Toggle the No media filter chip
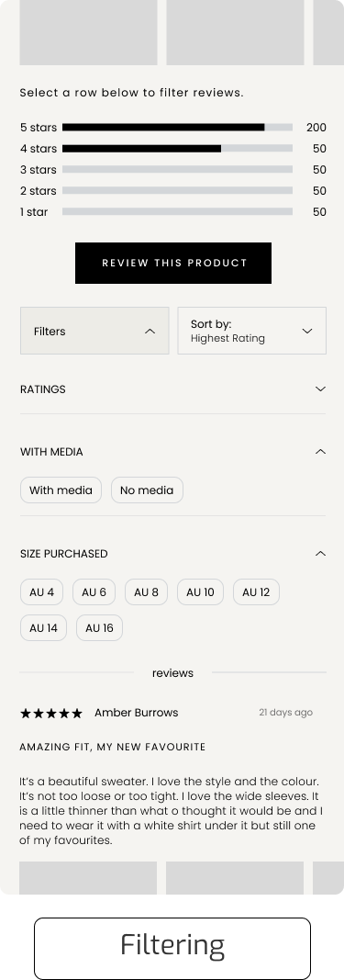 coord(147,490)
